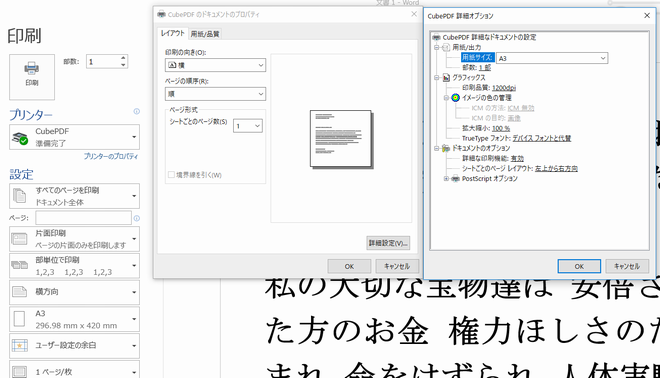Click OK in CubePDF のドキュメントのプロパティ dialog
This screenshot has height=378, width=660.
[x=349, y=266]
